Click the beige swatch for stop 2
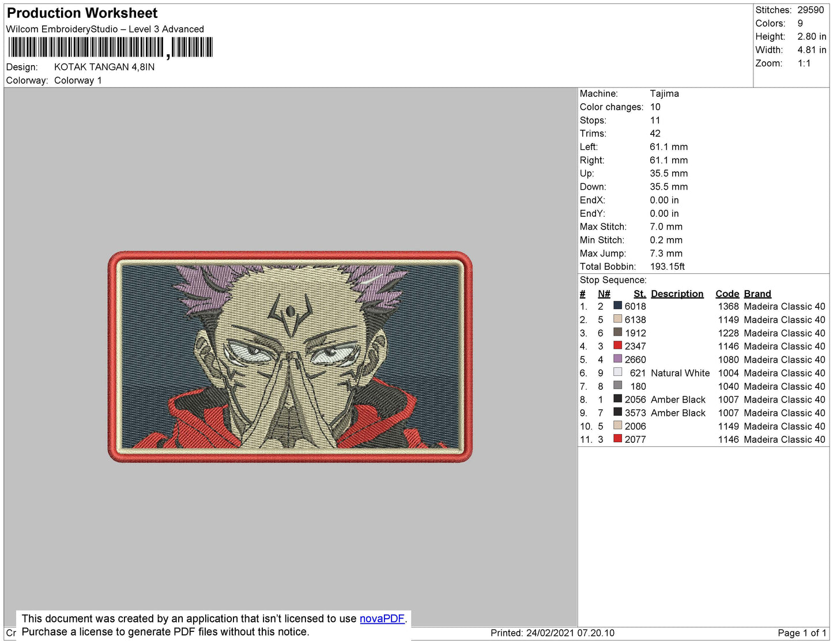 (x=617, y=319)
